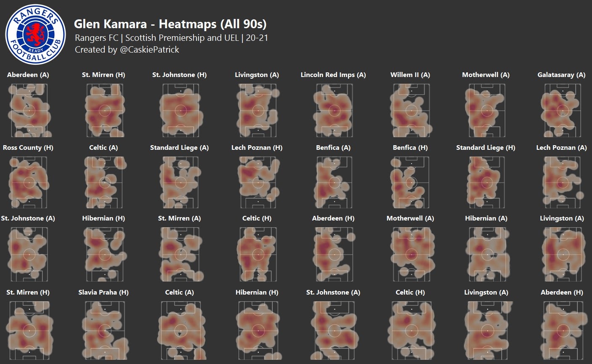The height and width of the screenshot is (364, 592).
Task: Select the 'Glen Kamara - Heatmaps (All 90s)' title
Action: (170, 24)
